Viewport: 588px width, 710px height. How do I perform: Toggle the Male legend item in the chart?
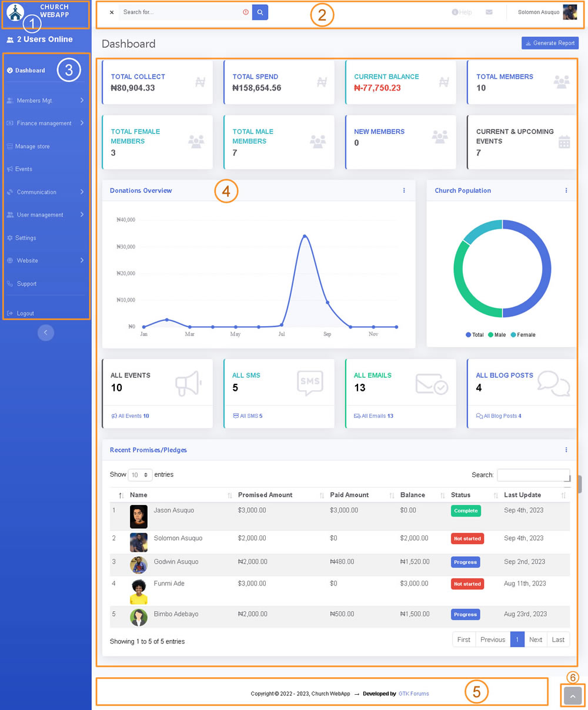point(496,335)
